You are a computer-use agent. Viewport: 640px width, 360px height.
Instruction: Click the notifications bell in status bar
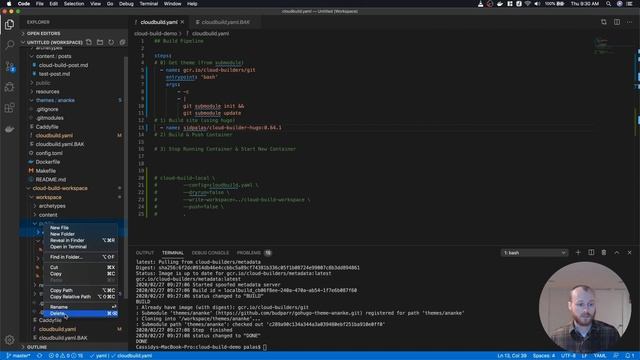pos(629,356)
